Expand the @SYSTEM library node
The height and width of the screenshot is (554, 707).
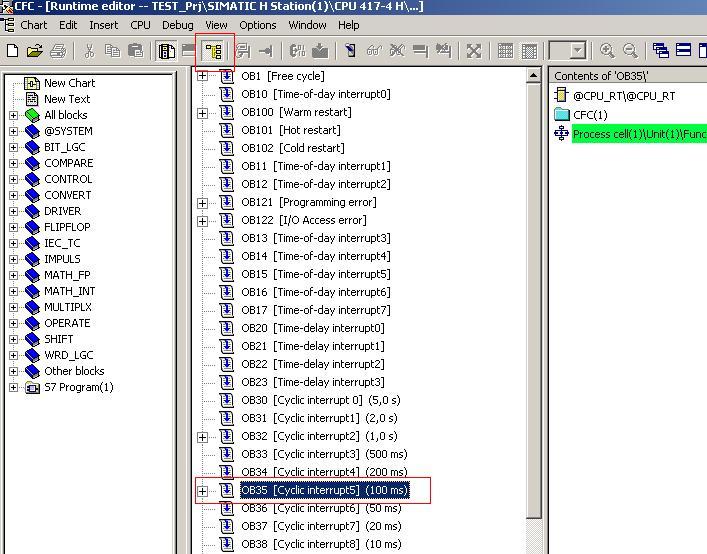pos(14,132)
